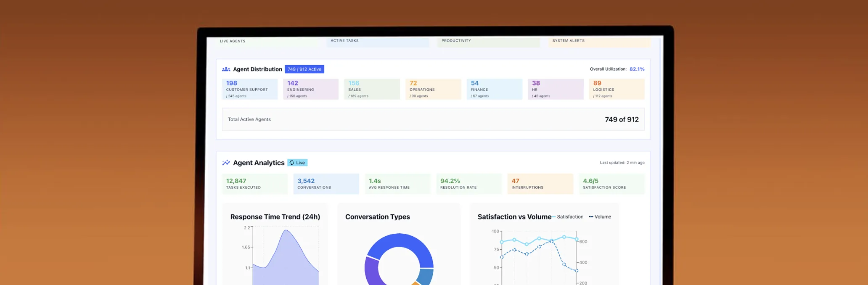Select the Logistics 89 agents card
The width and height of the screenshot is (868, 285).
click(617, 89)
